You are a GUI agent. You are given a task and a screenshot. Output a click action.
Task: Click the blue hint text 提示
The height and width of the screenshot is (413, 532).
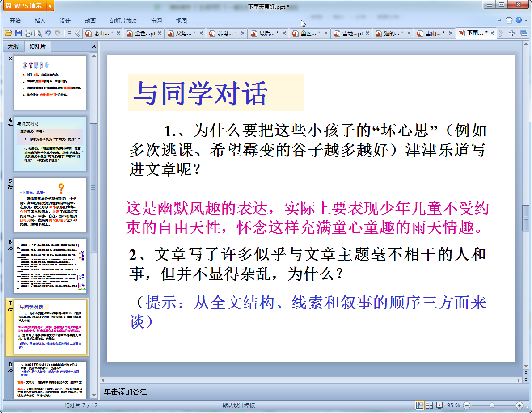click(307, 311)
